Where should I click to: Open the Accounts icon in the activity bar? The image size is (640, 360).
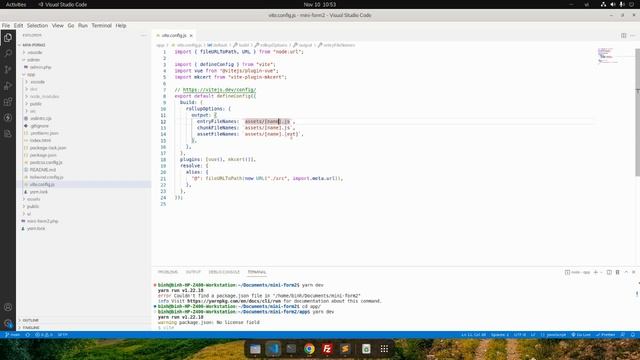(8, 307)
